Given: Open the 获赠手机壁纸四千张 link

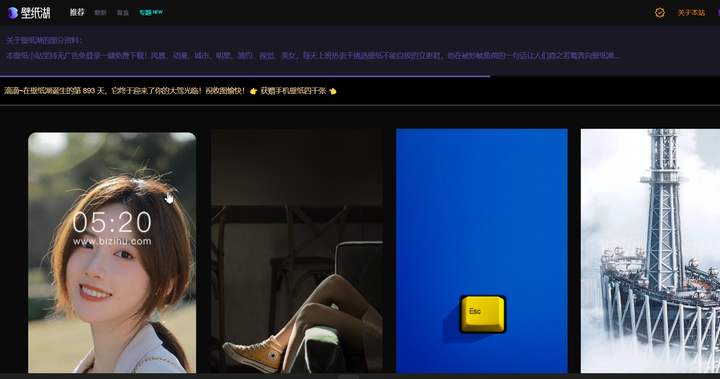Looking at the screenshot, I should pos(293,91).
